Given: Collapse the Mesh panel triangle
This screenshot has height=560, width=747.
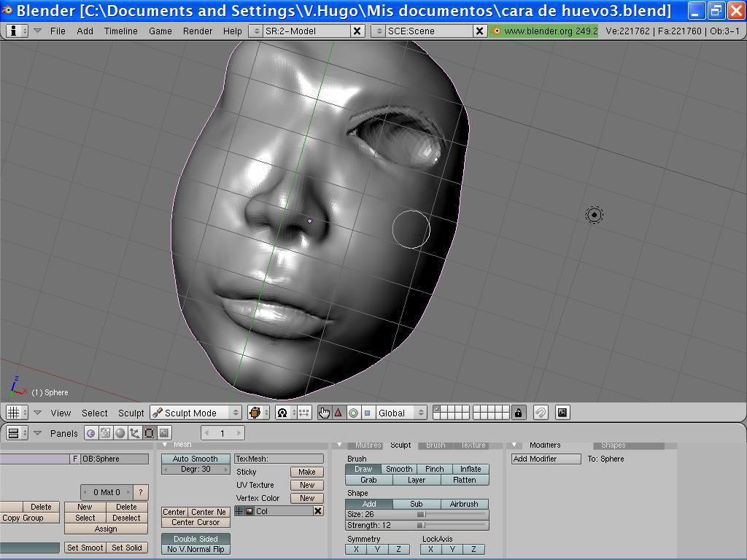Looking at the screenshot, I should tap(165, 445).
